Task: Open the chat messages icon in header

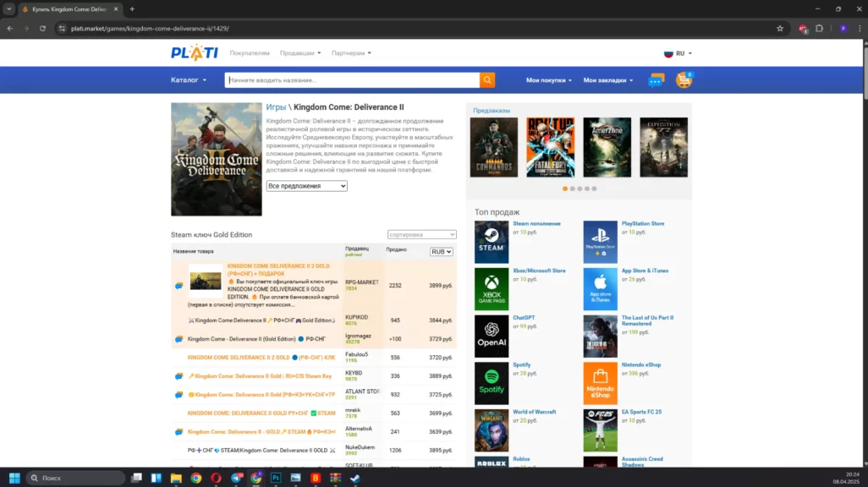Action: [656, 80]
